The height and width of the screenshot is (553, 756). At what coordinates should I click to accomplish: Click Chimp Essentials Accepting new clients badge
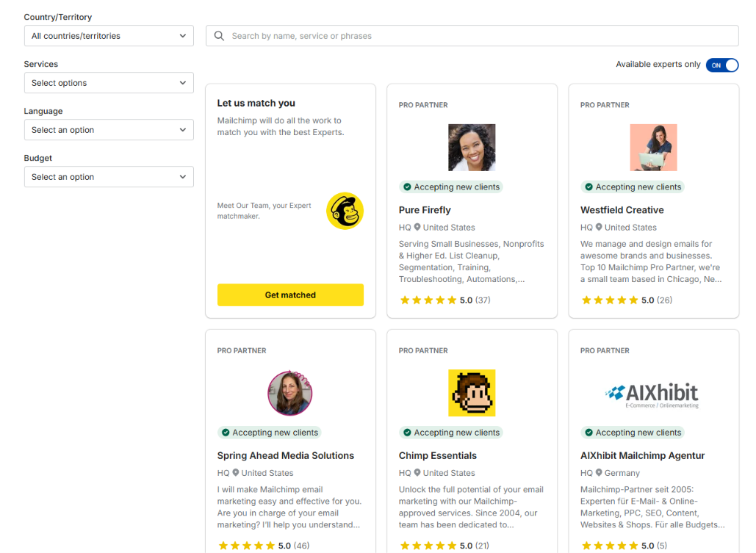tap(451, 433)
